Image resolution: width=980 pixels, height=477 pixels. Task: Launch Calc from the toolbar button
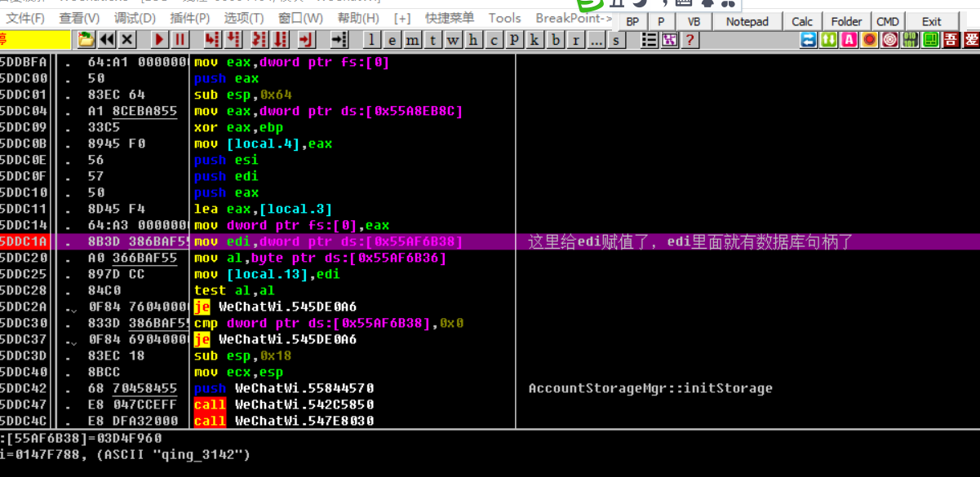pyautogui.click(x=802, y=22)
